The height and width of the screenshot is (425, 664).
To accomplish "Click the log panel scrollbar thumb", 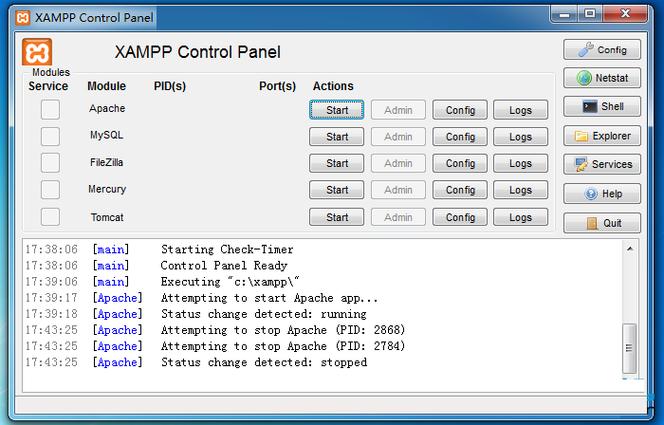I will (x=630, y=348).
